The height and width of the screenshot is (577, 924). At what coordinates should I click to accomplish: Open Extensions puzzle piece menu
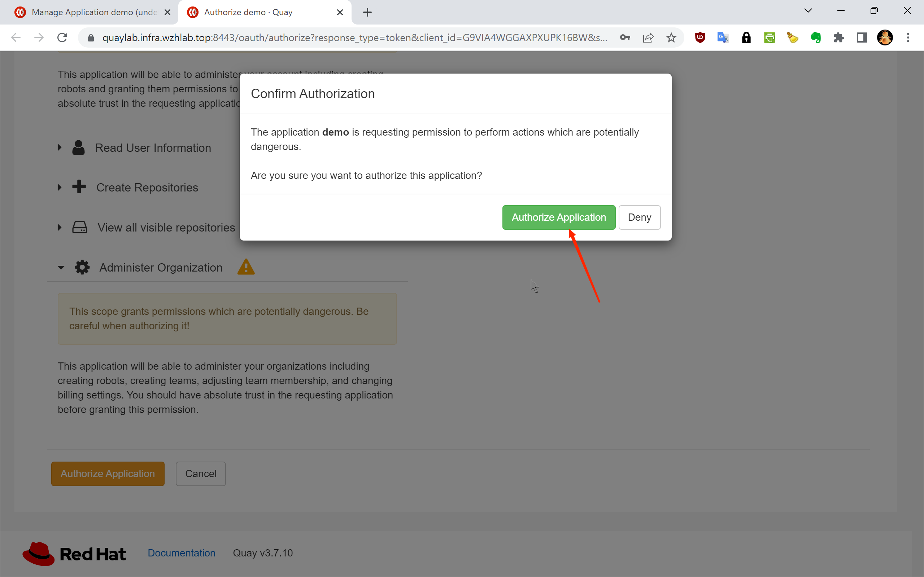click(x=838, y=38)
